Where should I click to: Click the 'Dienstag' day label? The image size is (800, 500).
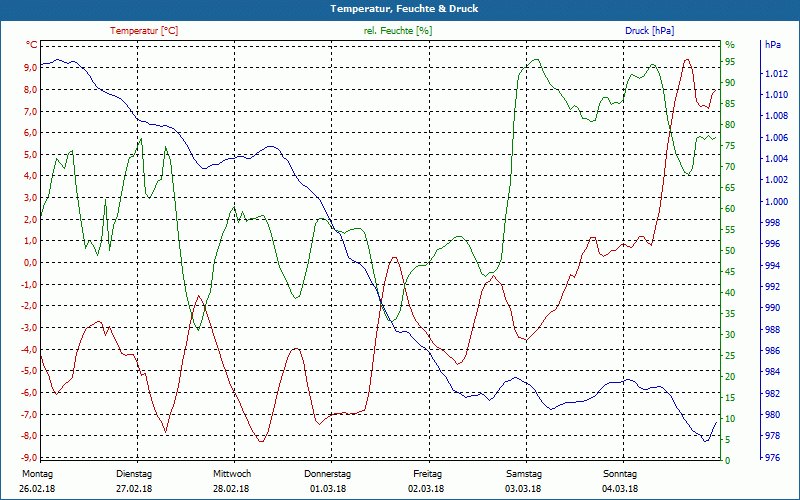point(134,474)
